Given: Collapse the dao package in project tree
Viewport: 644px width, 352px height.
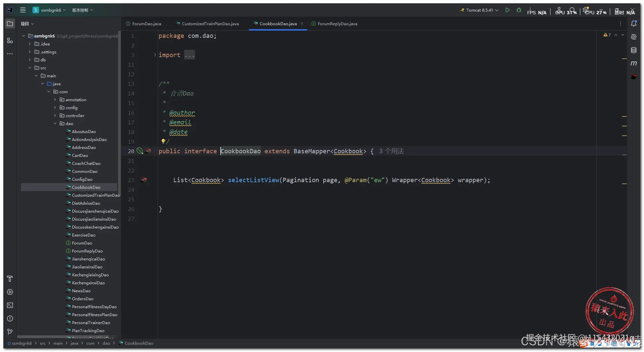Looking at the screenshot, I should 55,124.
